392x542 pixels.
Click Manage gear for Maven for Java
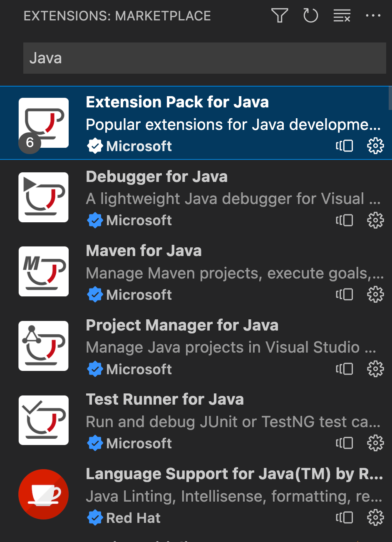tap(375, 295)
